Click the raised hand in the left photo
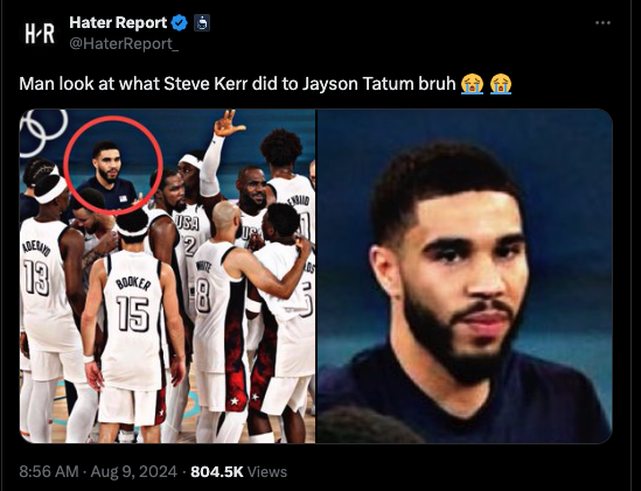Screen dimensions: 641x491 [228, 124]
